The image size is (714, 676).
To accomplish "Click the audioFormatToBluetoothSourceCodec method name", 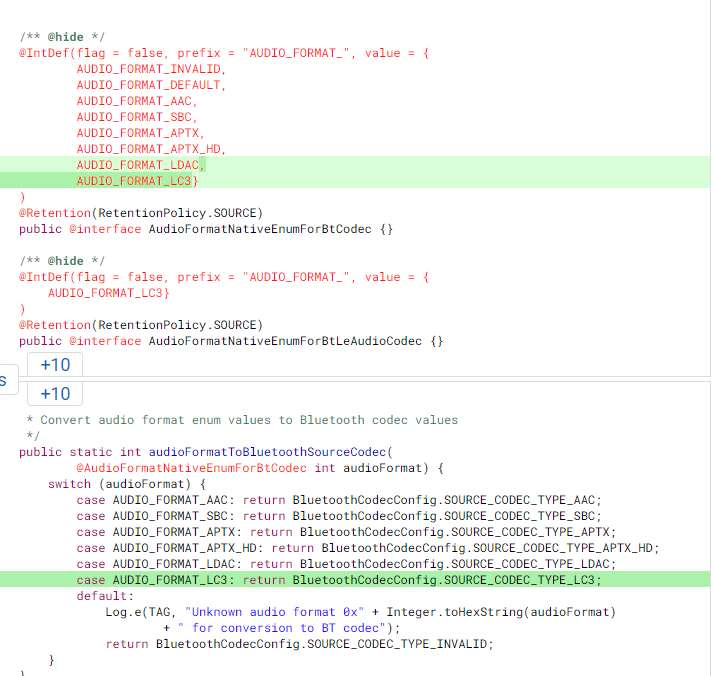I will (x=267, y=452).
